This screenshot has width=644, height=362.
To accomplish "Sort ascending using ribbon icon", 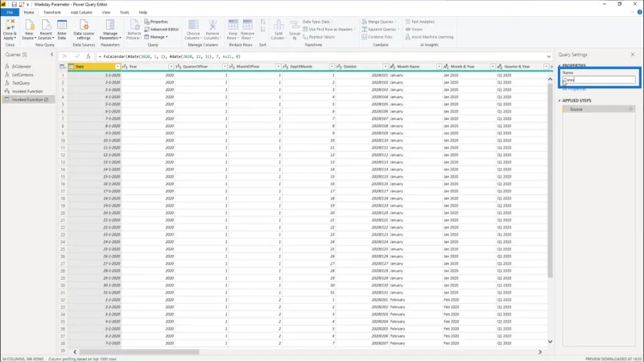I will point(263,22).
